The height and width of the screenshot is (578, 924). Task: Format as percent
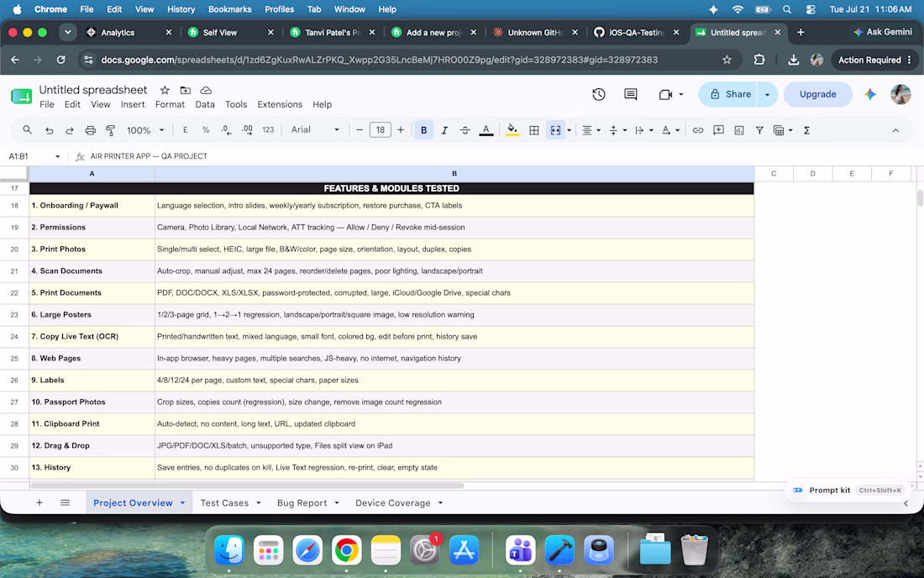pos(206,130)
